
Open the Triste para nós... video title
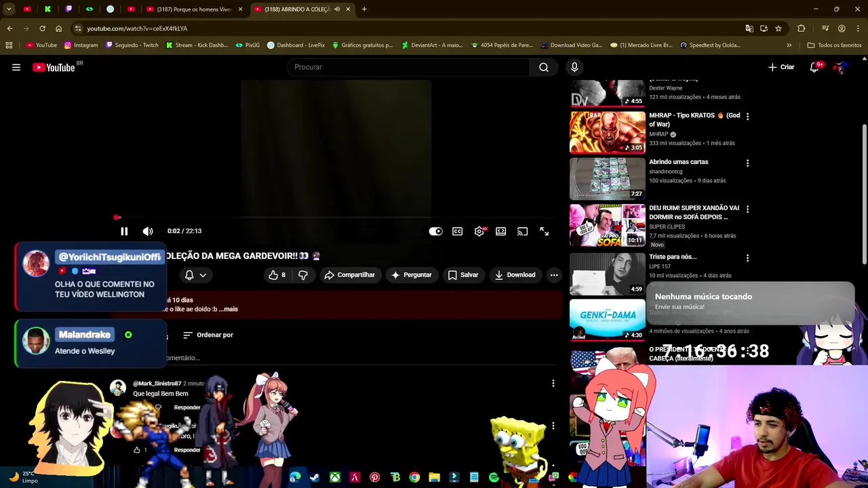pyautogui.click(x=673, y=257)
